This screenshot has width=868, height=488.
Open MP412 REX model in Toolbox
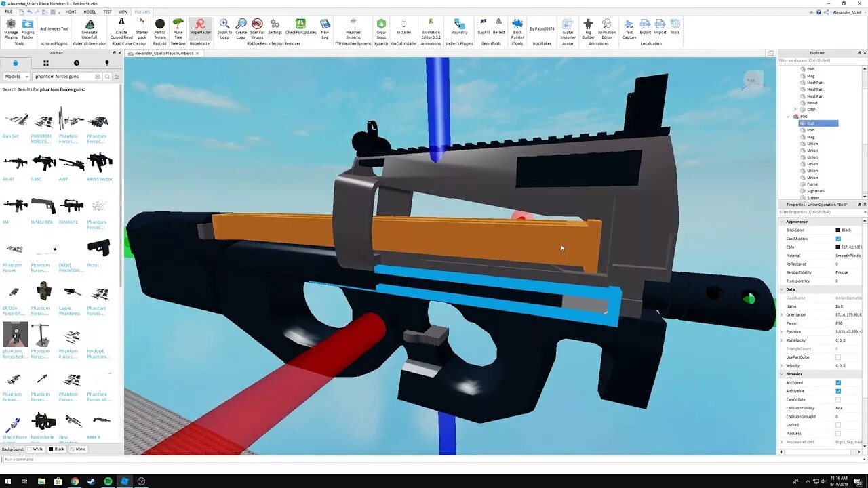pos(43,209)
